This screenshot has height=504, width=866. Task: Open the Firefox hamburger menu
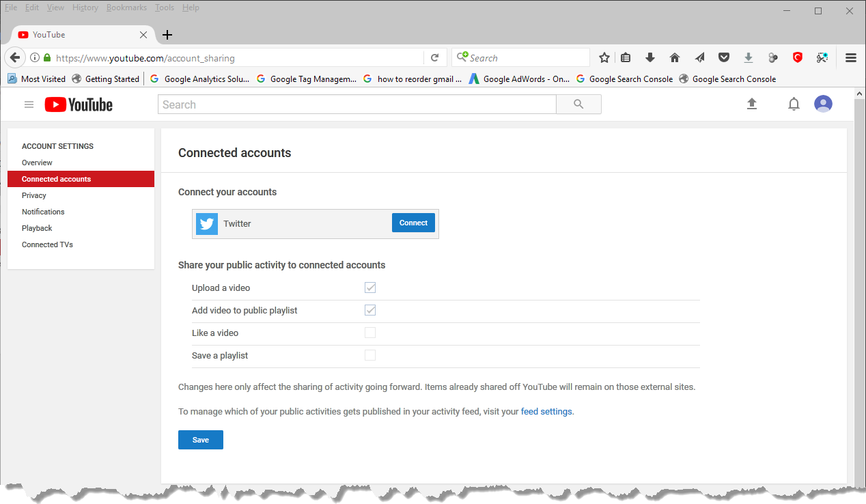point(850,58)
